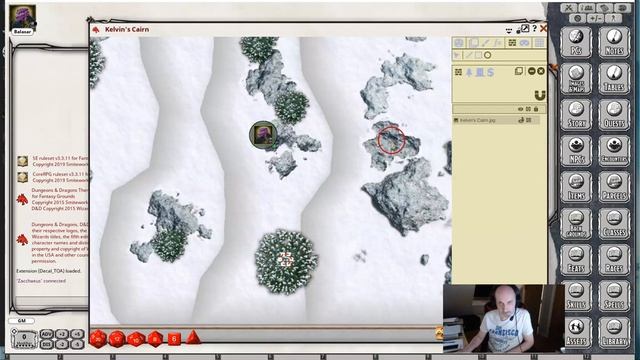Select the circle drawing tool
The image size is (640, 360).
click(487, 55)
